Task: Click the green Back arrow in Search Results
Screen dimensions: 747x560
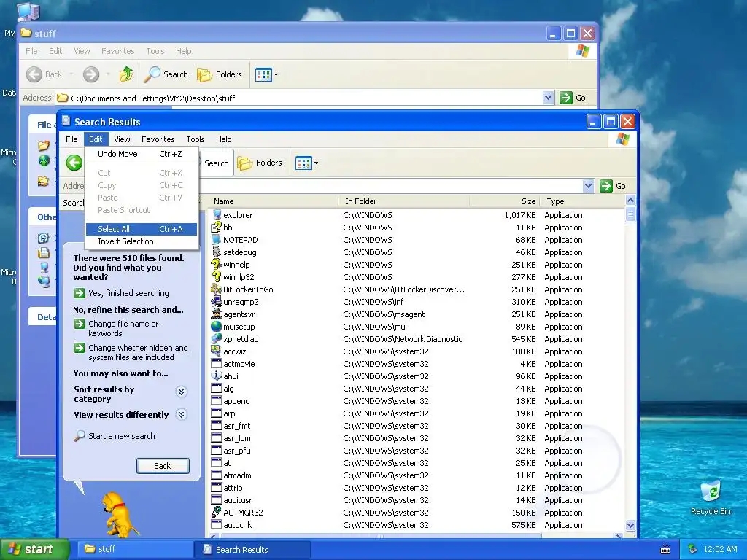Action: [74, 163]
